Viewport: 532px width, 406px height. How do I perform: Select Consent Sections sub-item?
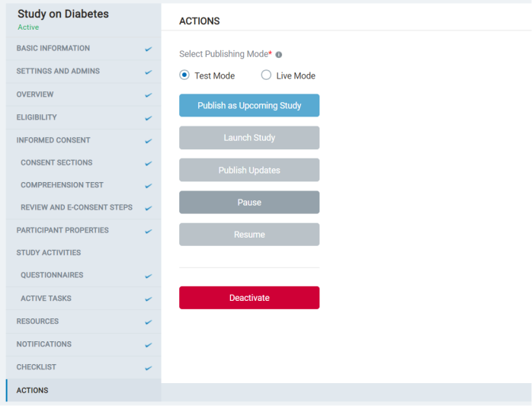pyautogui.click(x=84, y=162)
